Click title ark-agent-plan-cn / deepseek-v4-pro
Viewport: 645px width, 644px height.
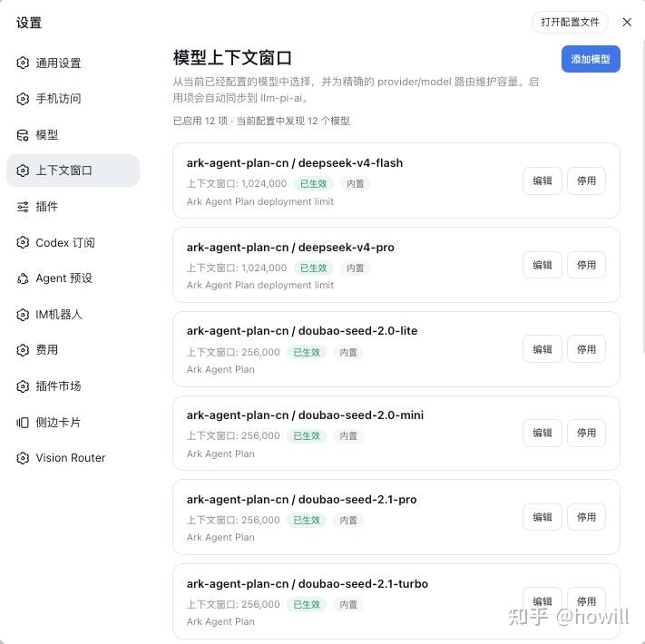click(290, 247)
